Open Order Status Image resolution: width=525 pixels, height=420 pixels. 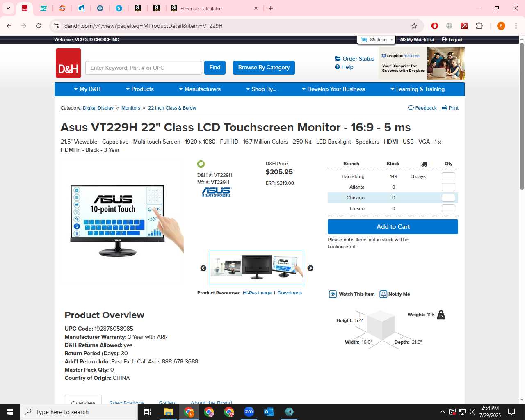(354, 59)
